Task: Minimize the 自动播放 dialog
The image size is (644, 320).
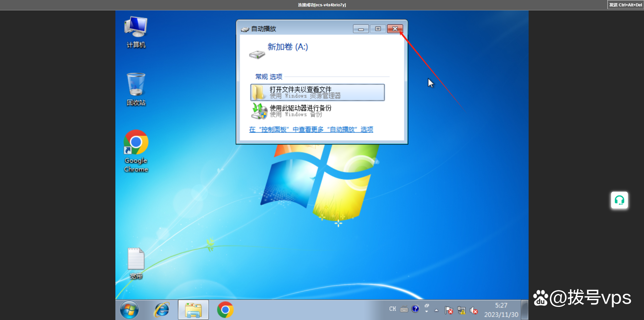Action: click(361, 29)
